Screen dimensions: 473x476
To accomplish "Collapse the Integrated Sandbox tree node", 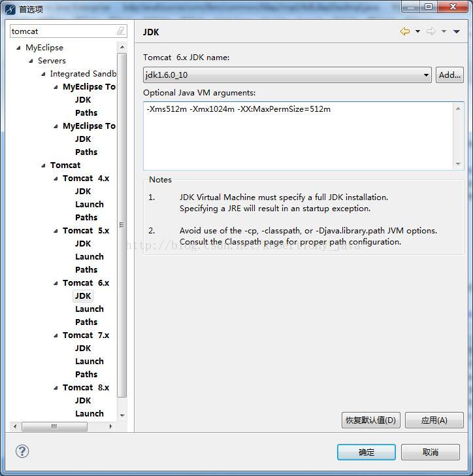I will click(43, 74).
